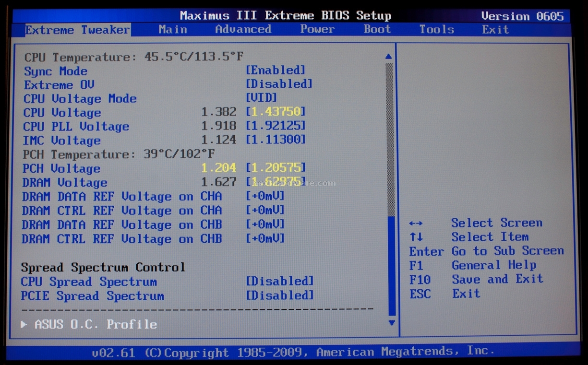Open CPU Voltage Mode VID option
Viewport: 588px width, 365px height.
click(262, 98)
